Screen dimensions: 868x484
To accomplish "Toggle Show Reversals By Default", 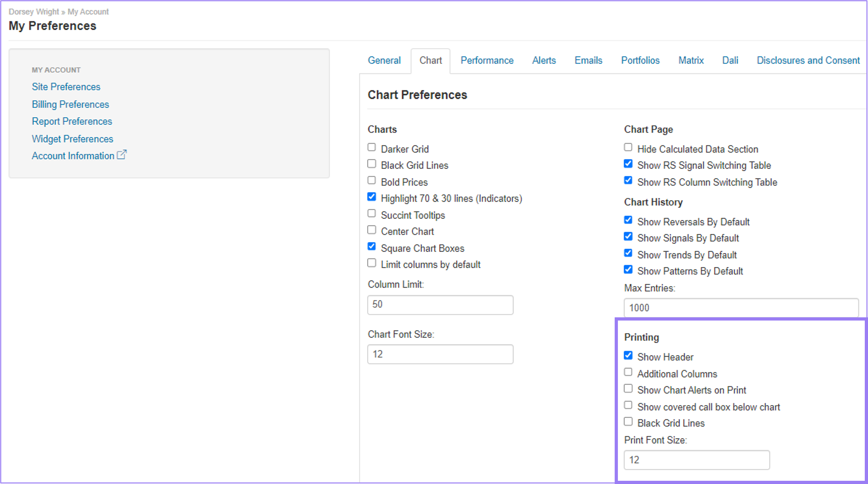I will 628,220.
